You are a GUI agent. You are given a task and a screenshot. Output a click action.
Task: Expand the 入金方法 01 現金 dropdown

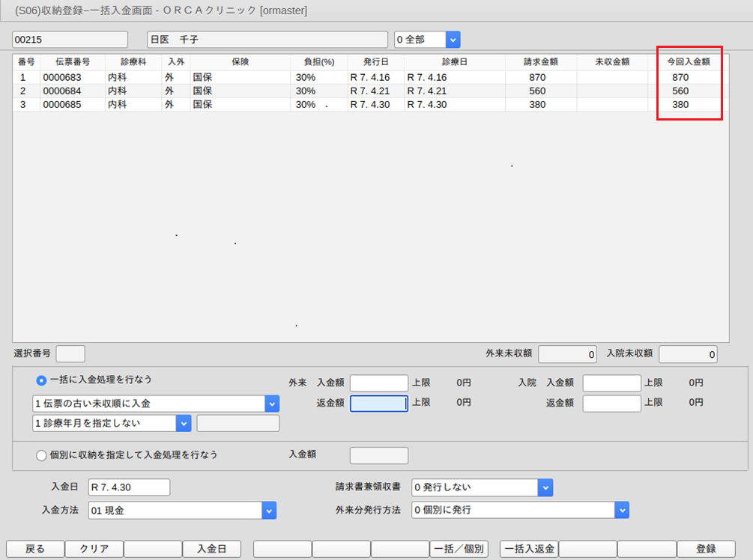pyautogui.click(x=269, y=511)
